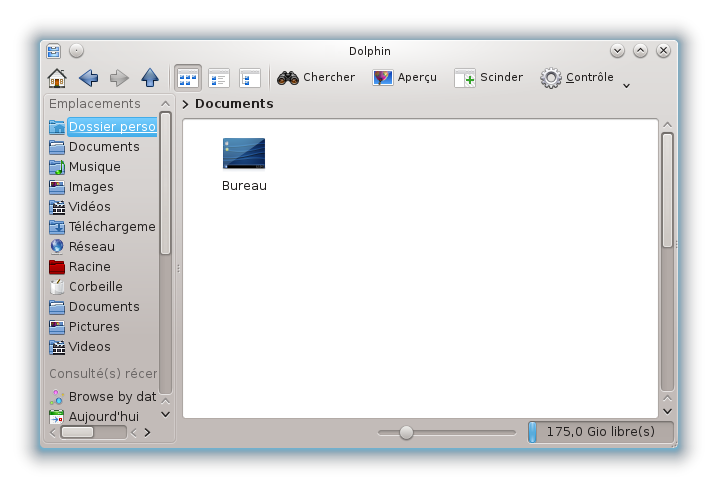
Task: Open the Dolphin window menu icon
Action: coord(54,51)
